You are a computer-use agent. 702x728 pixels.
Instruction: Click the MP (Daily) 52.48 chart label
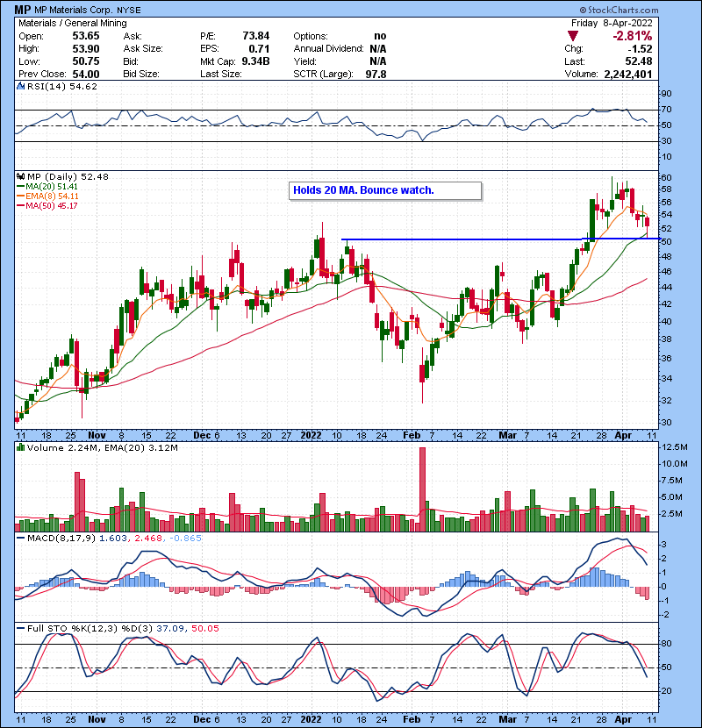[68, 176]
